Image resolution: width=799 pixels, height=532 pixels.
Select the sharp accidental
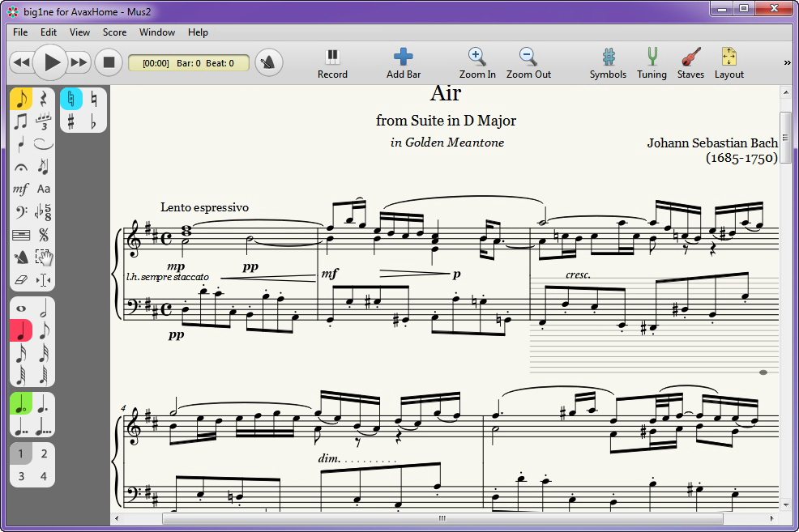tap(71, 121)
